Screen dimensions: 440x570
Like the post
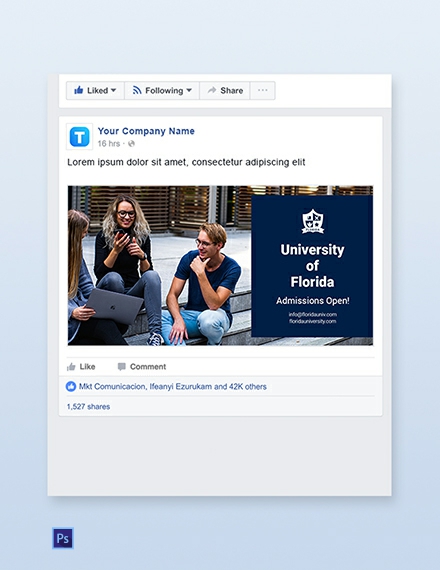pos(81,367)
